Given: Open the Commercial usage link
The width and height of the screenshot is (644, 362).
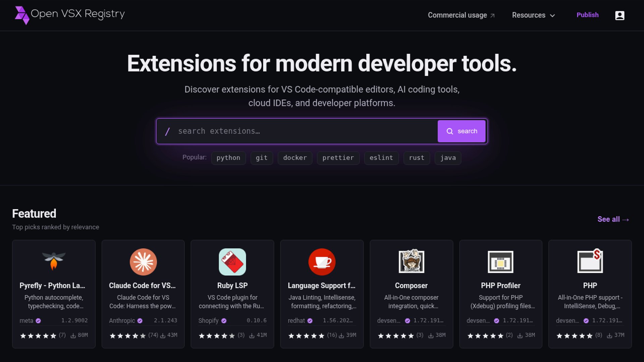Looking at the screenshot, I should click(x=461, y=15).
